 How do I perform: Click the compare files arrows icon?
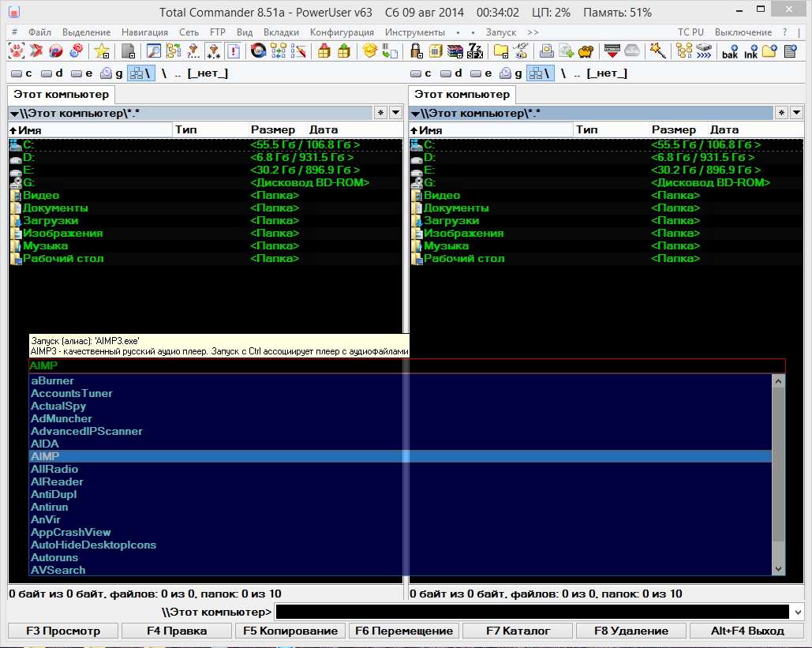click(278, 51)
